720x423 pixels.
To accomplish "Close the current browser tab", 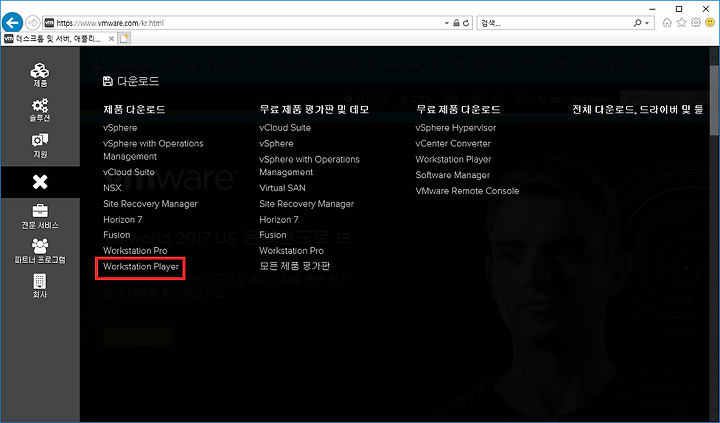I will pos(111,39).
